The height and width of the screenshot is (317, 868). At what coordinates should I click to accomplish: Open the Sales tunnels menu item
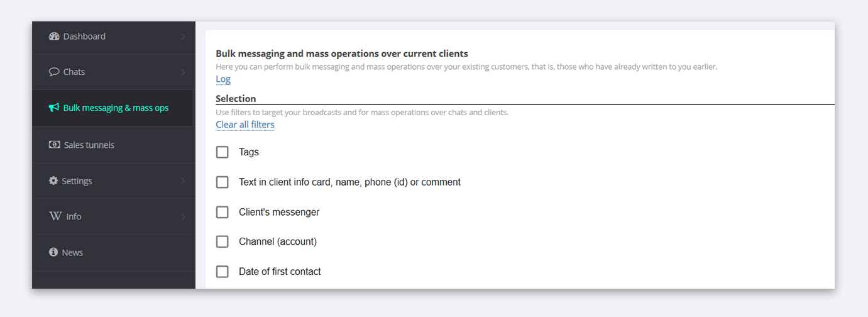113,145
